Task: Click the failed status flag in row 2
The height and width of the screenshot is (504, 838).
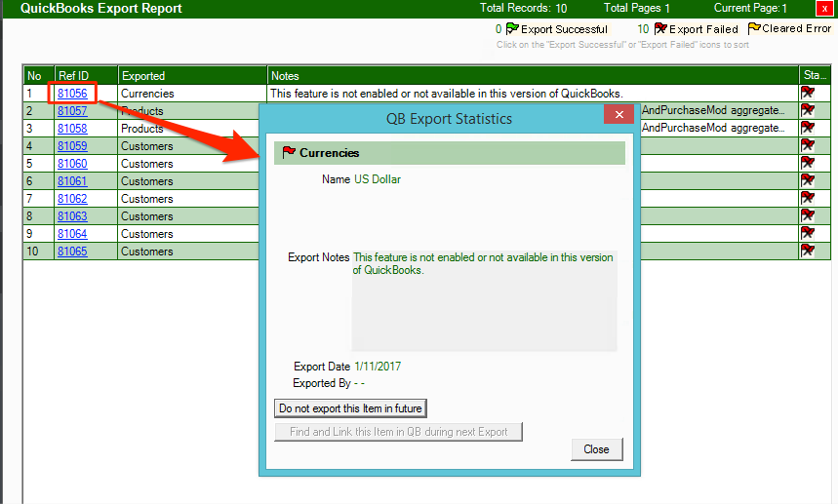Action: point(808,110)
